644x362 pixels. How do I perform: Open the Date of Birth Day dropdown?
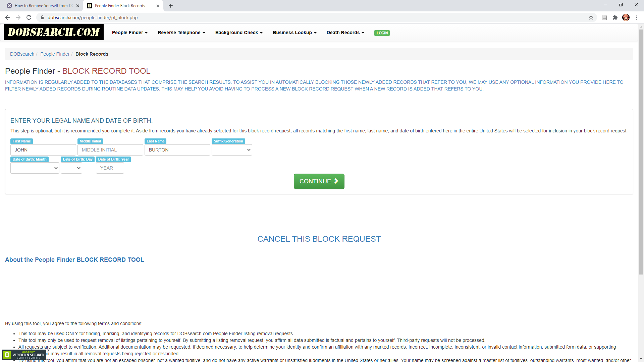point(71,168)
